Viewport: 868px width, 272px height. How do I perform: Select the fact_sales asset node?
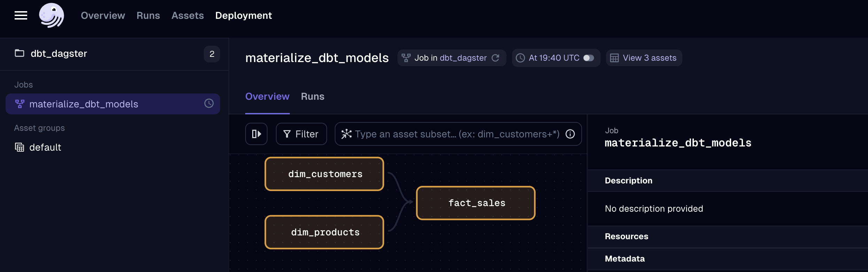tap(476, 203)
